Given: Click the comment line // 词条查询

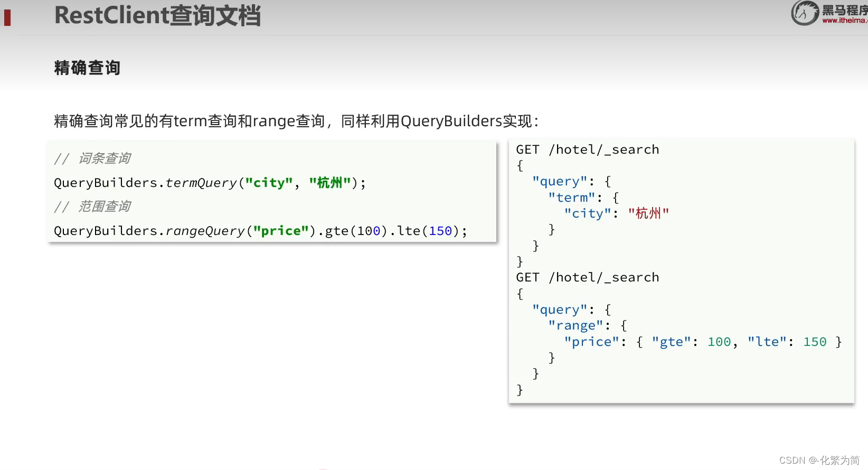Looking at the screenshot, I should 92,158.
